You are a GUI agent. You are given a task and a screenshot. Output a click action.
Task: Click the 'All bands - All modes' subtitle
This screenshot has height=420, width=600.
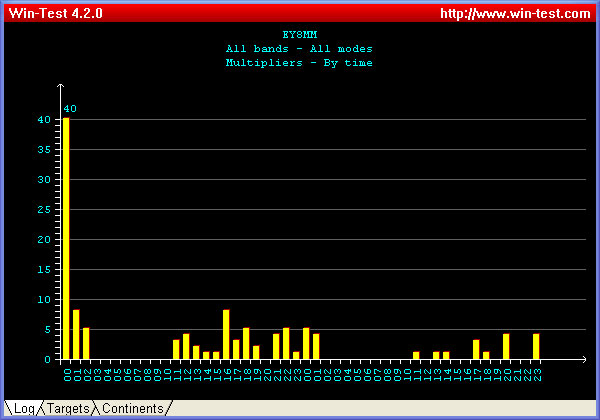(299, 49)
